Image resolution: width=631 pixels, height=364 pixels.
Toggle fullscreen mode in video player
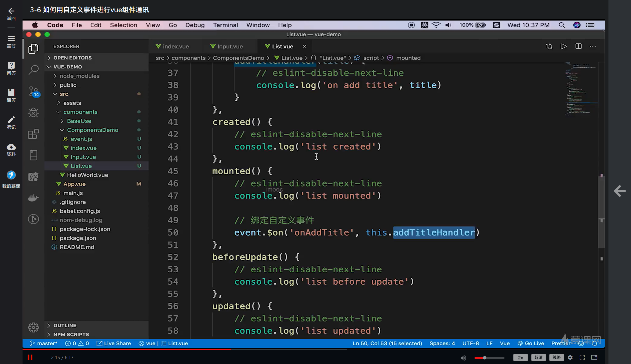coord(582,357)
